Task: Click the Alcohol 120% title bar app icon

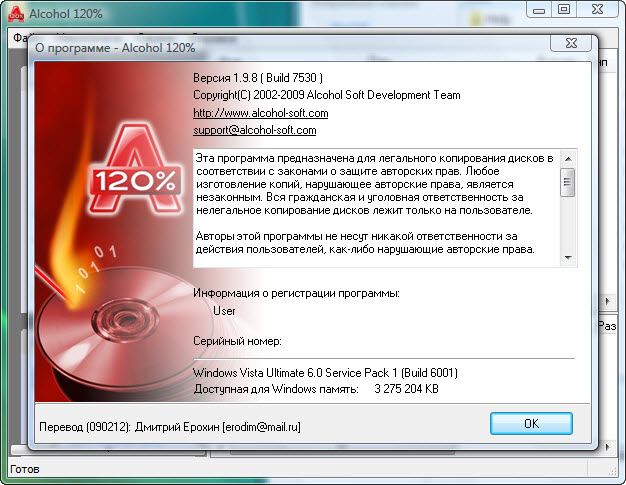Action: 16,13
